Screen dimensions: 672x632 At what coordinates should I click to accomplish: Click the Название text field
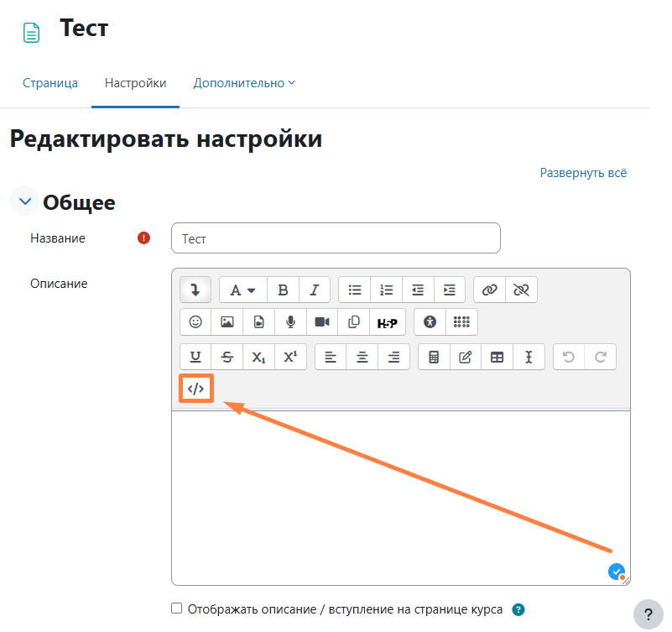click(336, 238)
